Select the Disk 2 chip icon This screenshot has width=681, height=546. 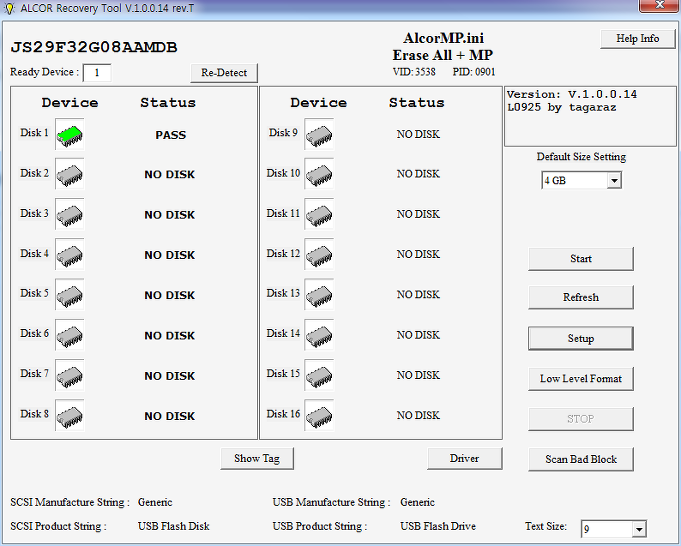point(69,175)
